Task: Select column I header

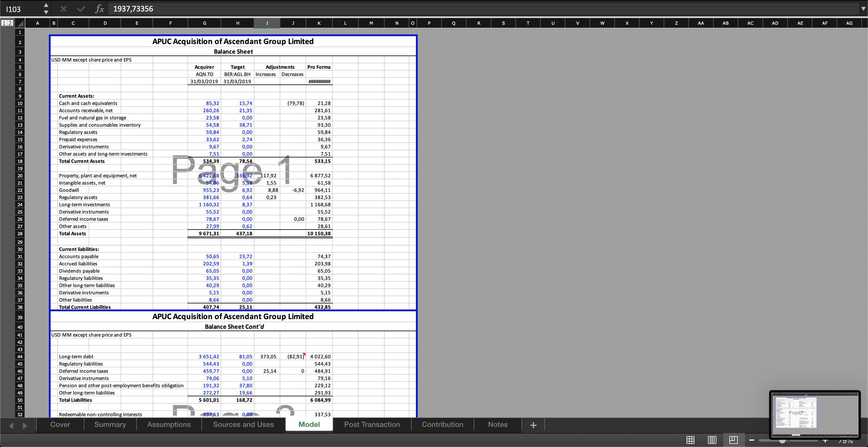Action: [267, 23]
